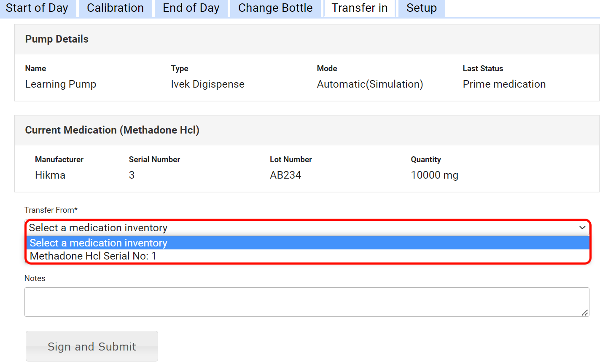Open the Calibration tab
This screenshot has width=600, height=364.
115,8
